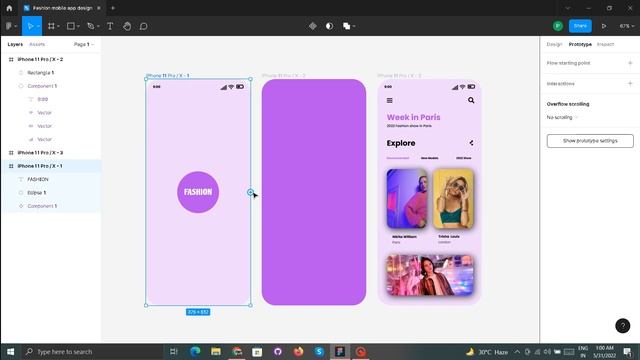Switch to the Assets tab
Screen dimensions: 640x360
[37, 44]
